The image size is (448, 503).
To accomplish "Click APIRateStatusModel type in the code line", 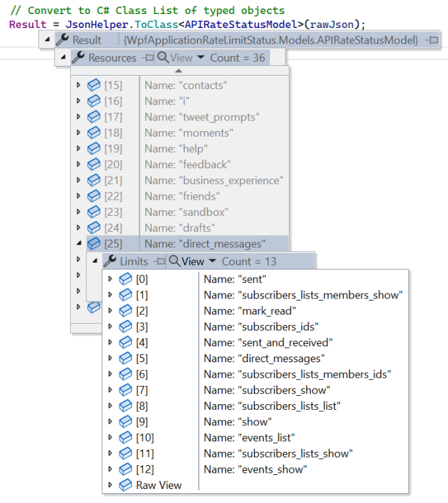I will (x=241, y=25).
